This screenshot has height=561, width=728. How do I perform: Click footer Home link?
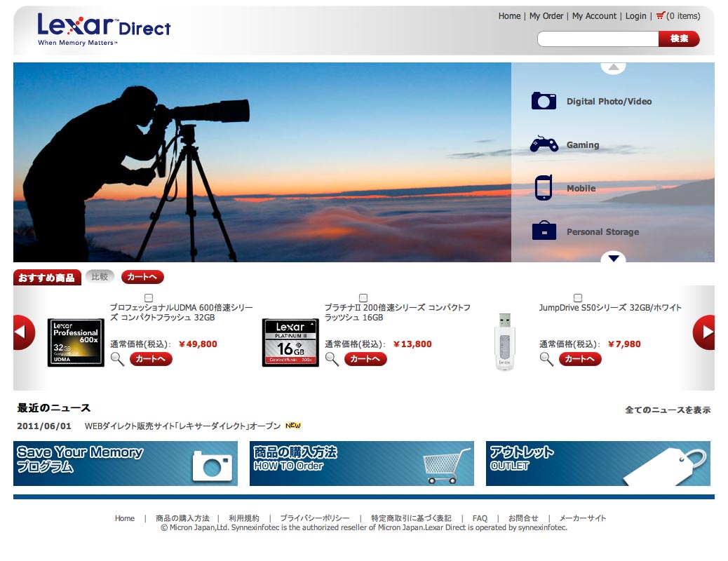click(124, 518)
